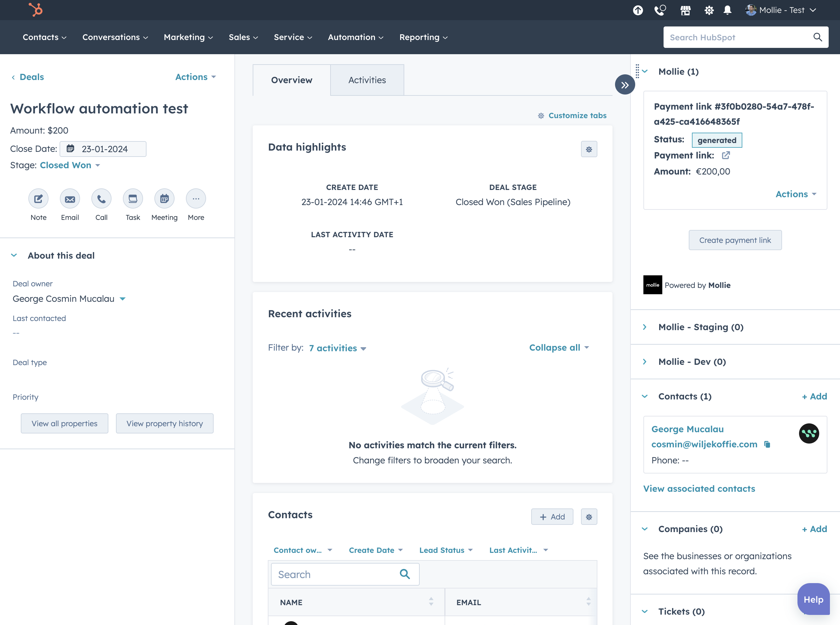Schedule a Meeting with the calendar icon
This screenshot has width=840, height=625.
(164, 199)
